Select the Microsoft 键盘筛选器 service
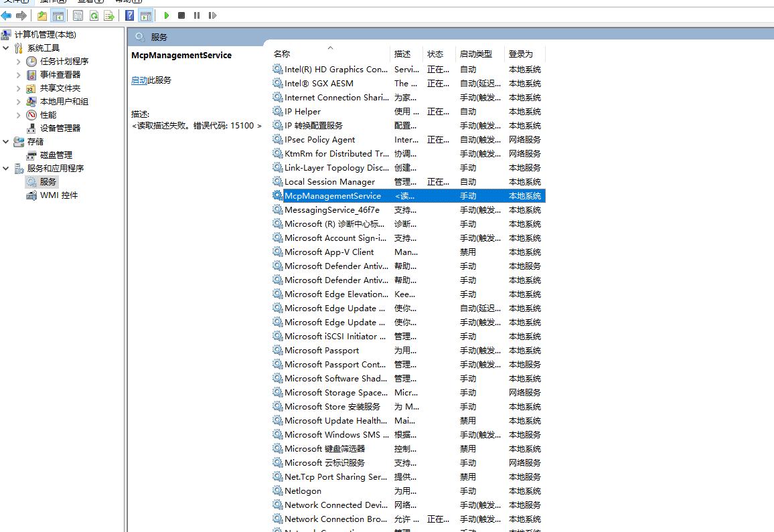 [408, 449]
